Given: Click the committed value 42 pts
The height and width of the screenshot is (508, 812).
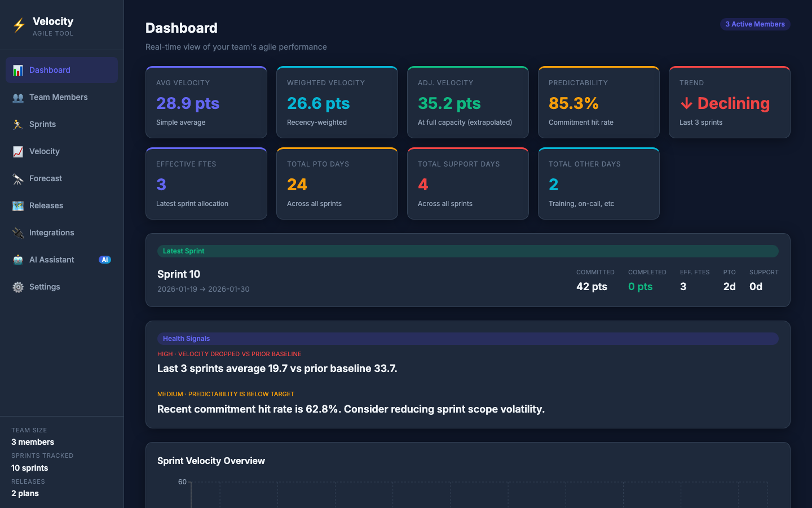Looking at the screenshot, I should tap(592, 287).
